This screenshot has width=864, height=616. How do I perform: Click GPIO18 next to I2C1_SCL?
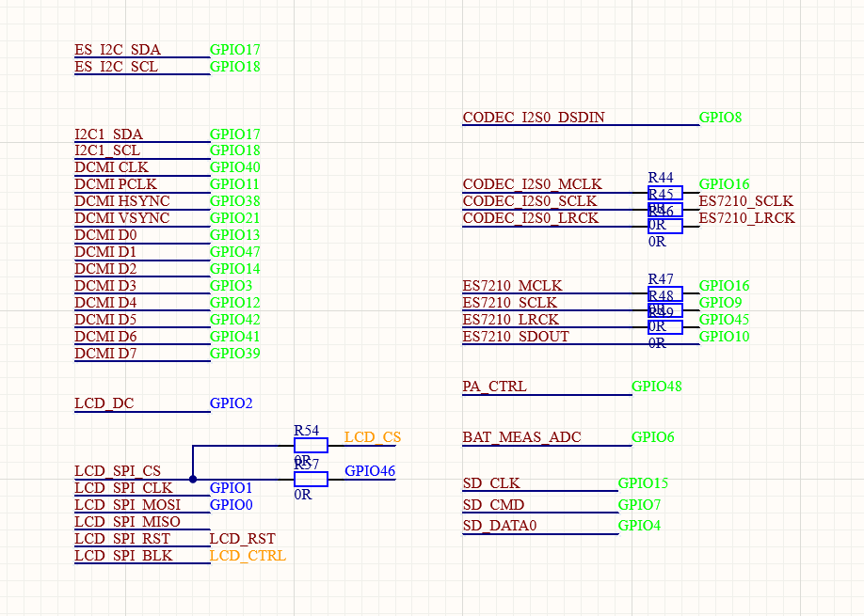234,150
